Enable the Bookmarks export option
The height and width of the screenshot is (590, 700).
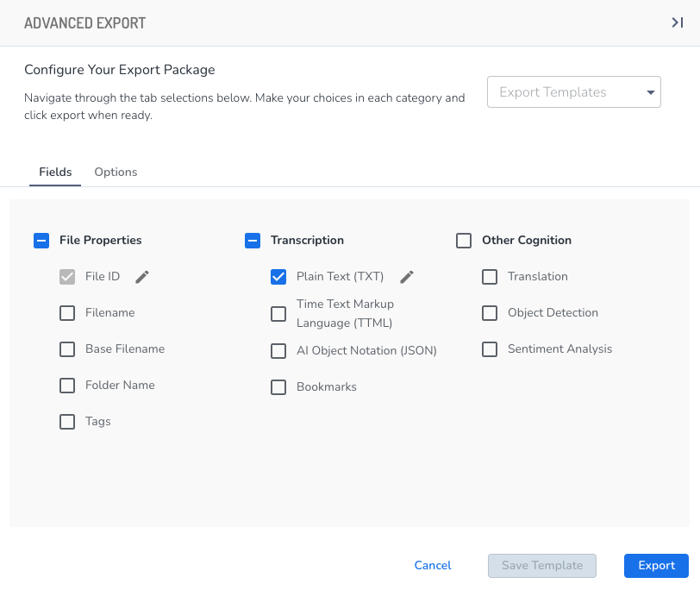(278, 386)
